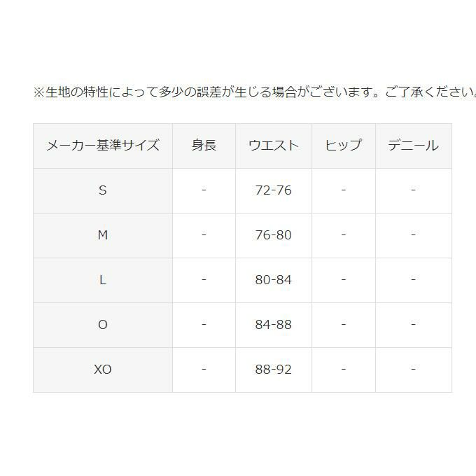
Task: Click the ヒップ dash cell in M row
Action: pos(343,235)
